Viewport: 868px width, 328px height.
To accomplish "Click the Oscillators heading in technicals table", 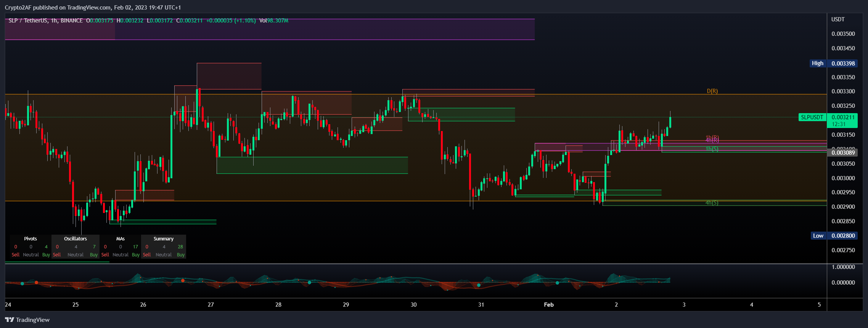I will [76, 239].
